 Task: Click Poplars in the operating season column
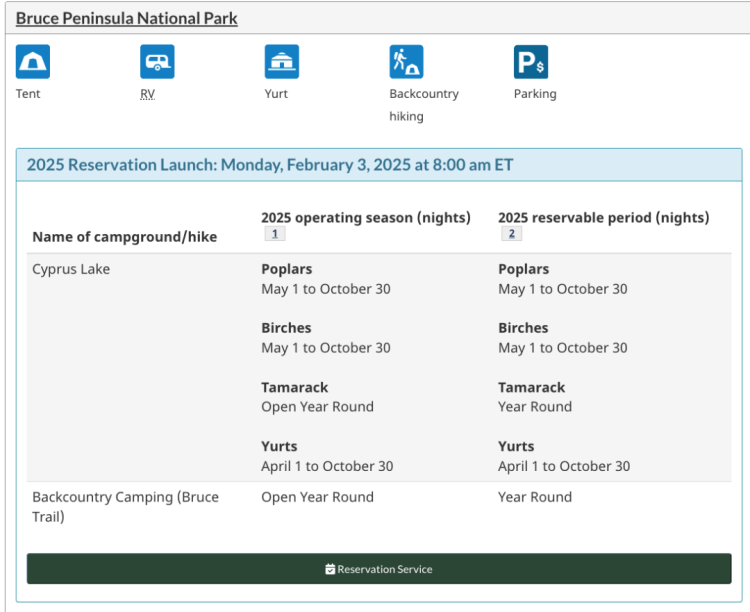click(x=287, y=269)
